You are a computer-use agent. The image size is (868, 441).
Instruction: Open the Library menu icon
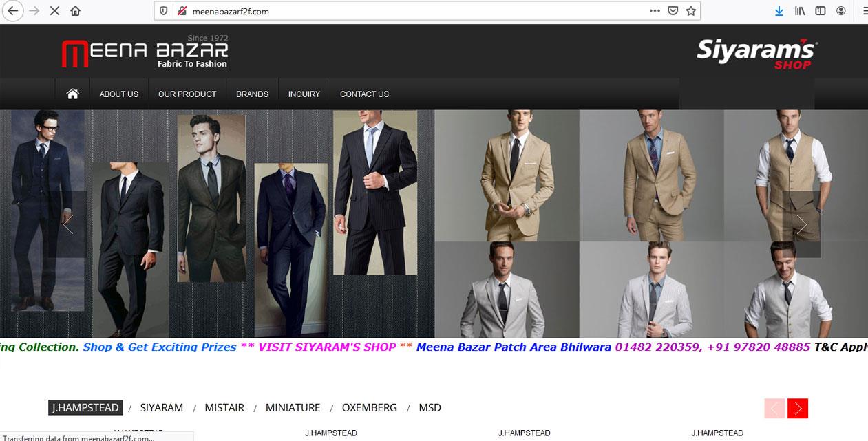[801, 11]
